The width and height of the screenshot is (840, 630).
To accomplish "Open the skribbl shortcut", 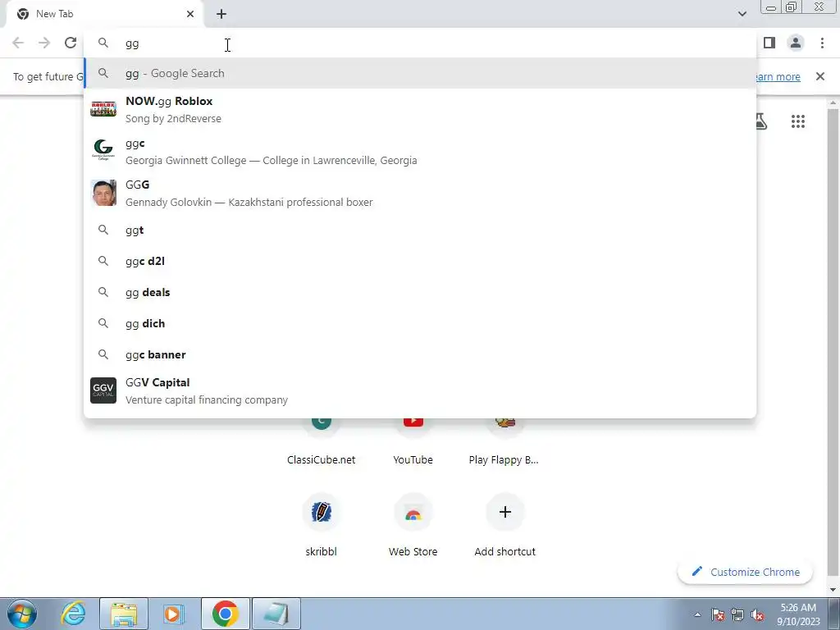I will click(x=321, y=524).
